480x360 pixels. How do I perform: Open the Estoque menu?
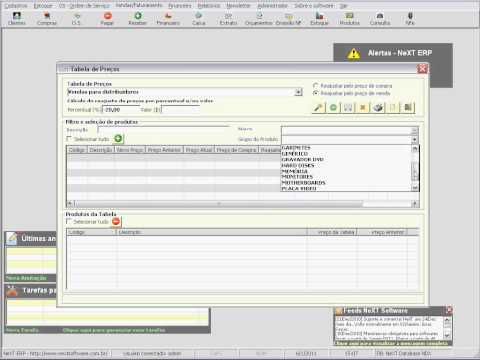point(43,6)
